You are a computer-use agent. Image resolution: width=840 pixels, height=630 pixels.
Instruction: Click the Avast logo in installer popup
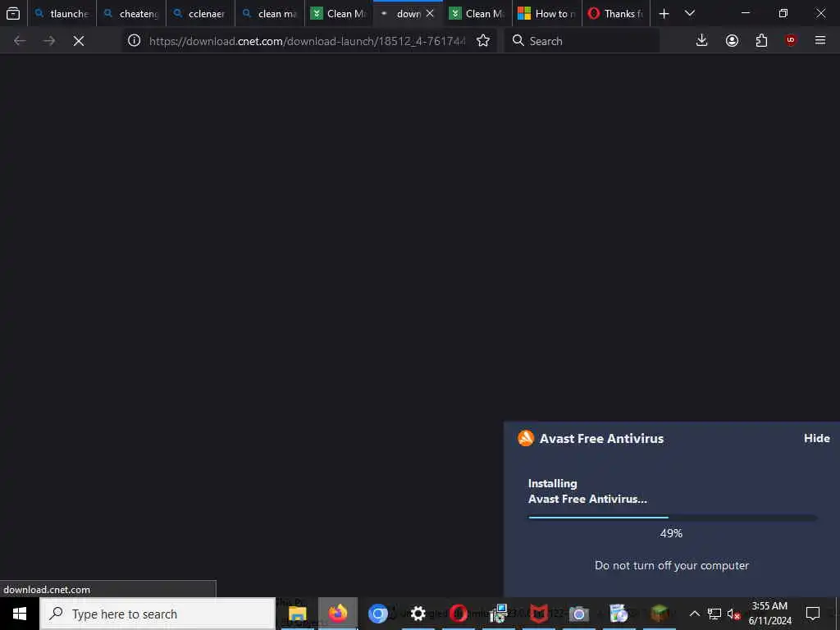[x=526, y=438]
